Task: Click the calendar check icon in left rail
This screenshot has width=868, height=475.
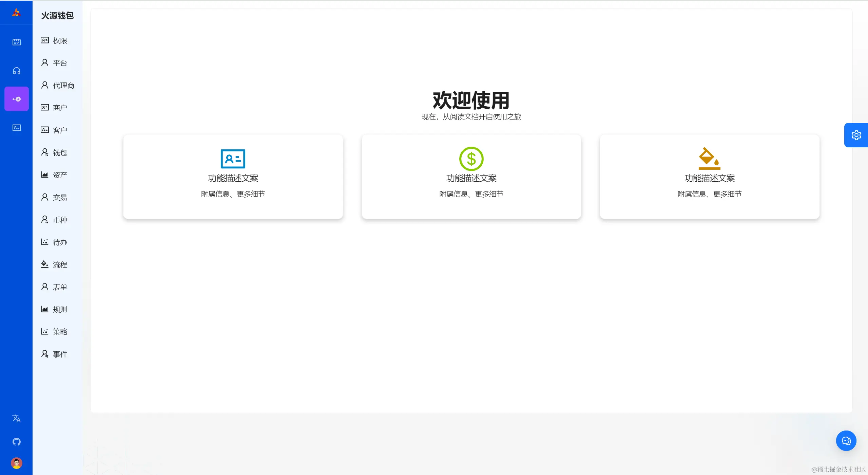Action: pos(16,42)
